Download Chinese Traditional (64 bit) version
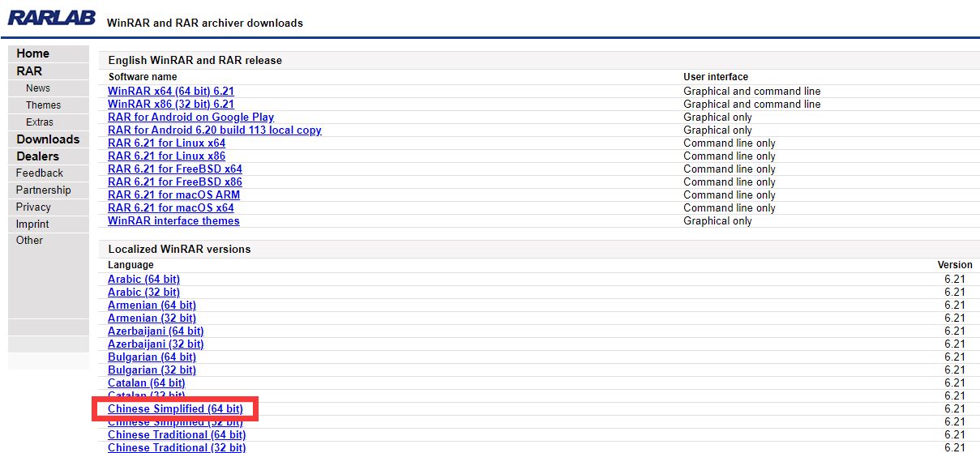Viewport: 980px width, 453px height. (x=177, y=435)
